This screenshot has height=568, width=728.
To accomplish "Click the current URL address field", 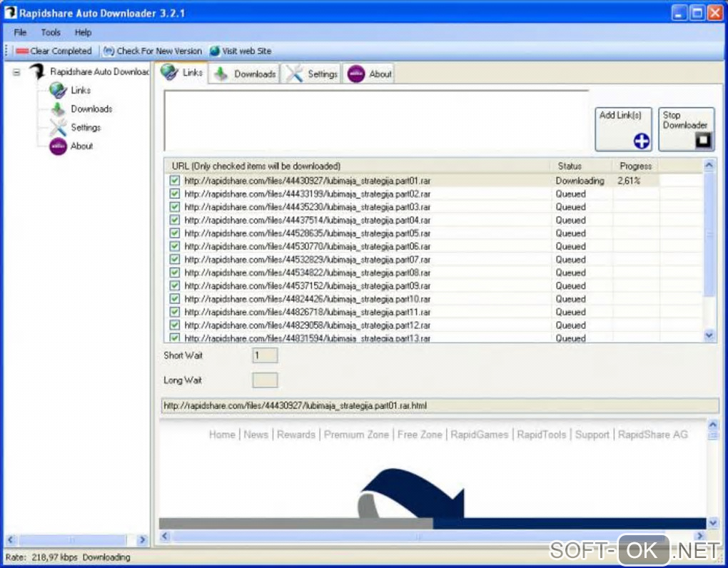I will pos(440,405).
